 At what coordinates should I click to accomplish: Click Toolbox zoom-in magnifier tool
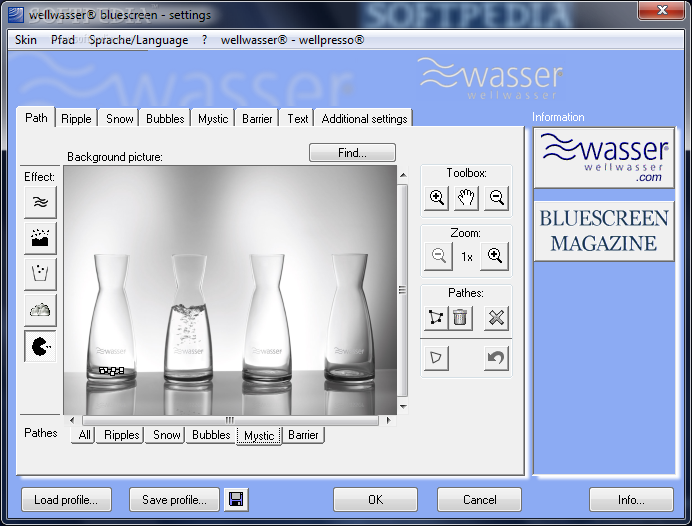[x=436, y=198]
